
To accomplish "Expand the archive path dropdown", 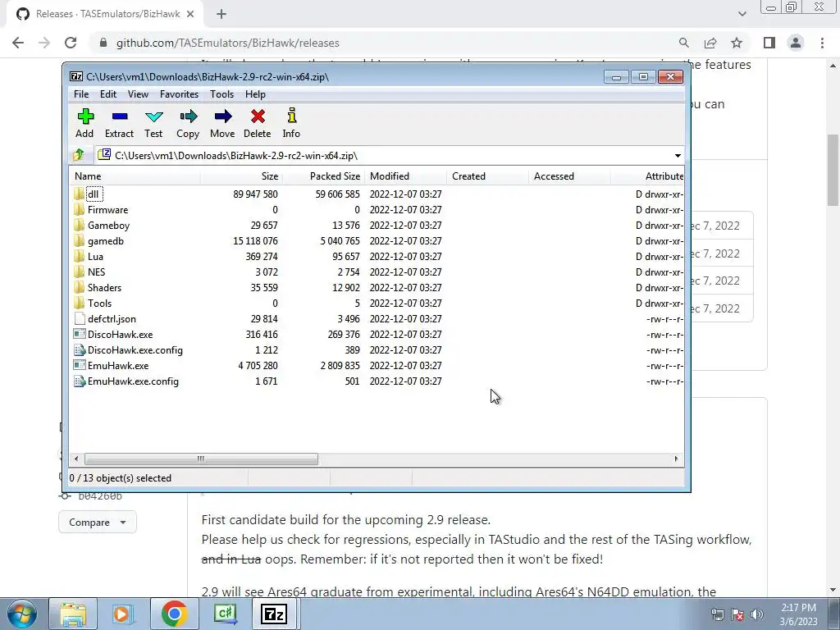I will pyautogui.click(x=678, y=155).
